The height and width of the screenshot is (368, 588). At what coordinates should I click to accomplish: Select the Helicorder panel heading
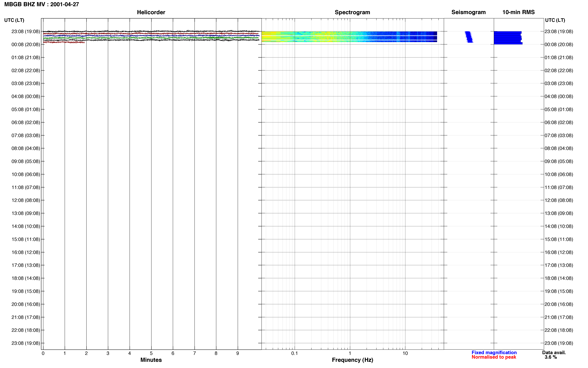151,12
